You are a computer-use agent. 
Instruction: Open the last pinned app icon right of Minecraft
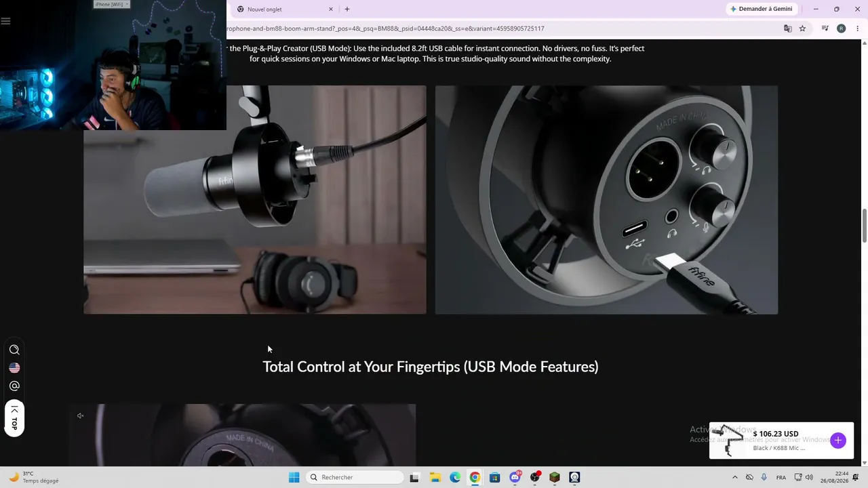(x=575, y=477)
